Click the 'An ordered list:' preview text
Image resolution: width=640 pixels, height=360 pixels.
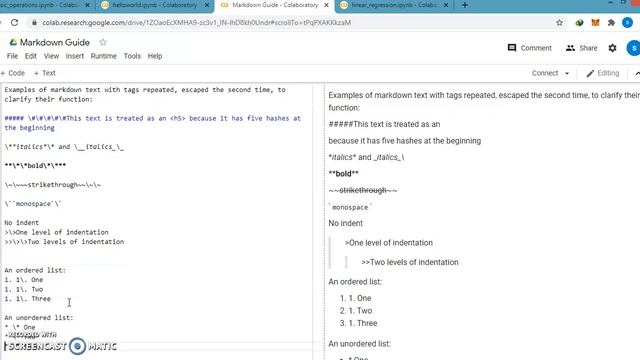(355, 282)
